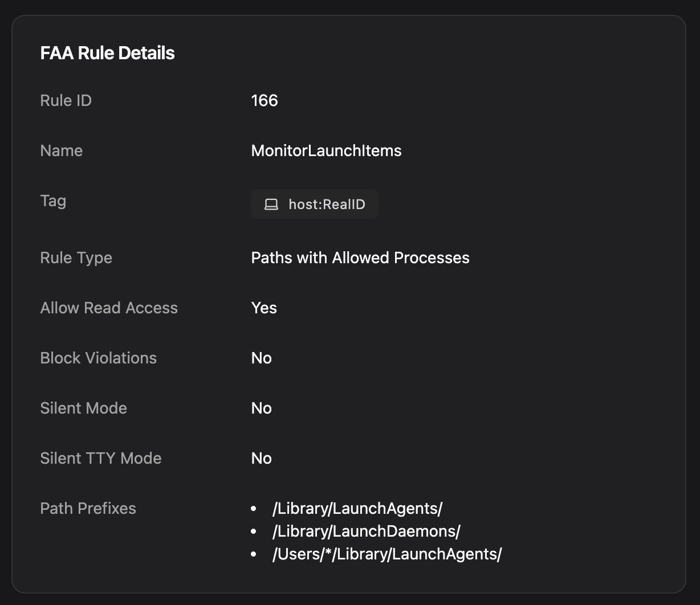Click the Allow Read Access label
The image size is (700, 605).
coord(109,308)
